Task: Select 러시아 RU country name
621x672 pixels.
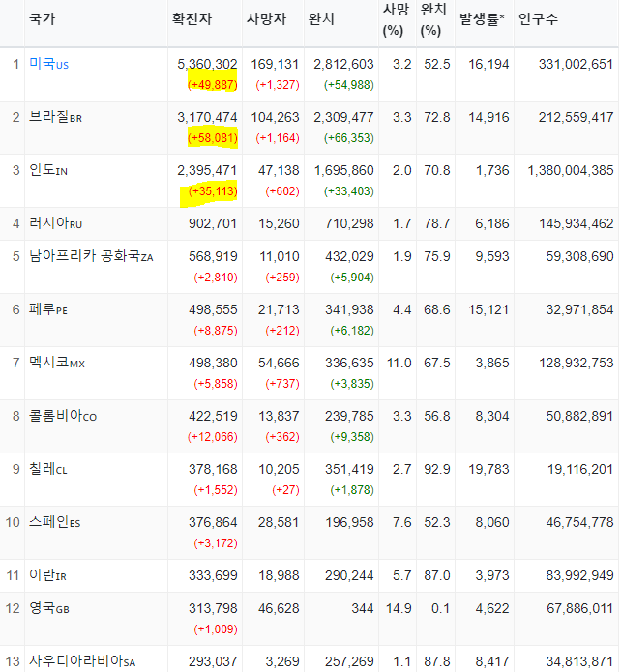Action: [x=55, y=223]
